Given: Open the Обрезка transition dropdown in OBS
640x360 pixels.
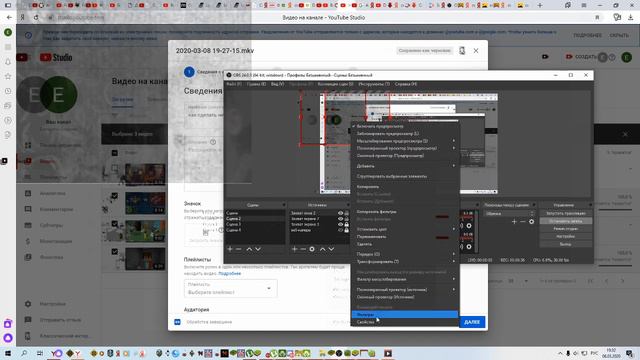Looking at the screenshot, I should tap(509, 213).
